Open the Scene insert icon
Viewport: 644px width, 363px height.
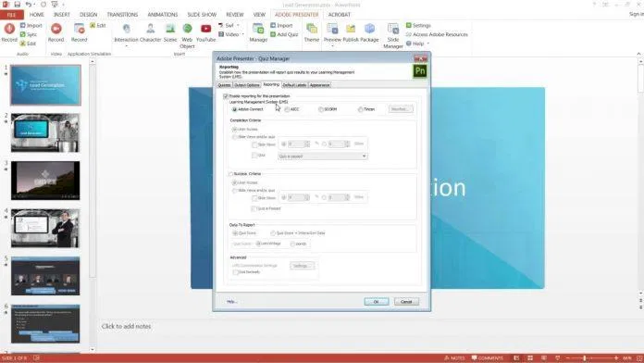170,29
